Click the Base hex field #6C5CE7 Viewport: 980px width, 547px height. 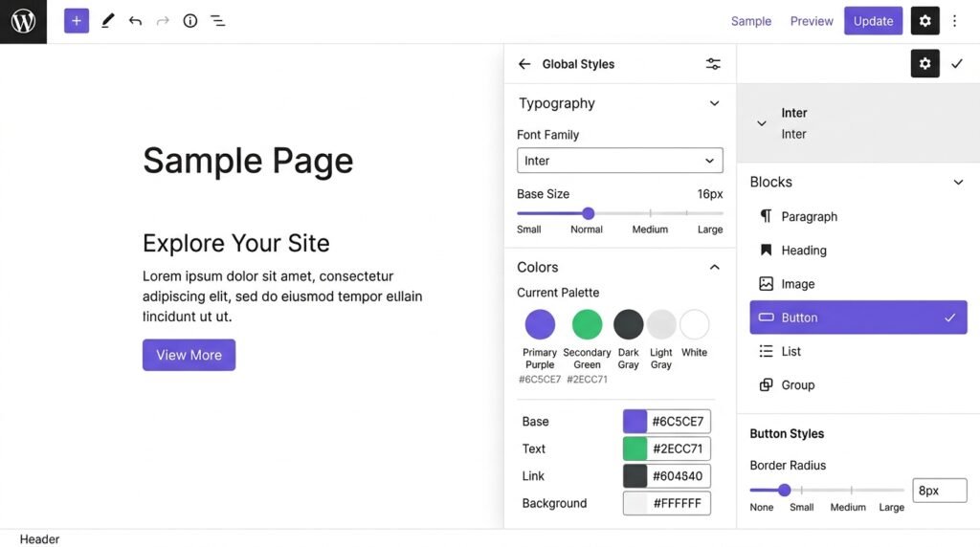click(x=679, y=422)
